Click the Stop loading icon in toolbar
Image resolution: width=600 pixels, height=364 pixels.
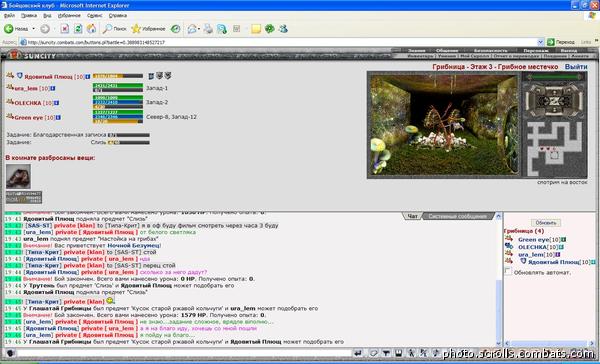point(65,29)
